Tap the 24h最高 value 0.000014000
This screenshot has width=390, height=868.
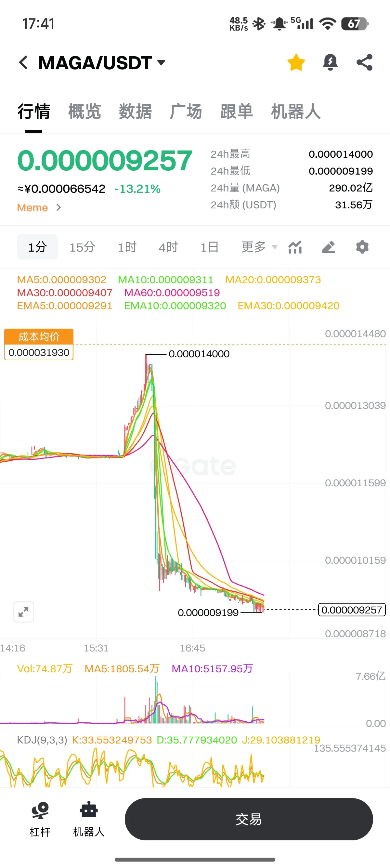341,154
